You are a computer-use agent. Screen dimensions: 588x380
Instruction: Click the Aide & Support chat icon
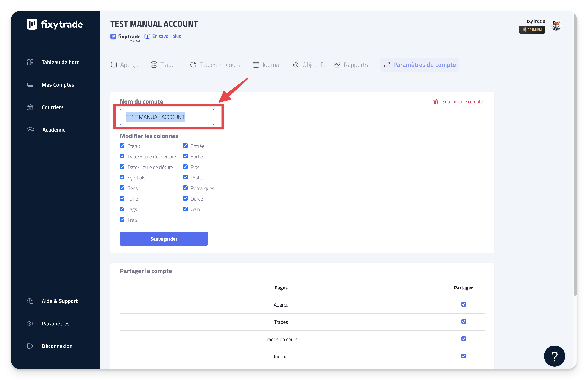coord(30,301)
